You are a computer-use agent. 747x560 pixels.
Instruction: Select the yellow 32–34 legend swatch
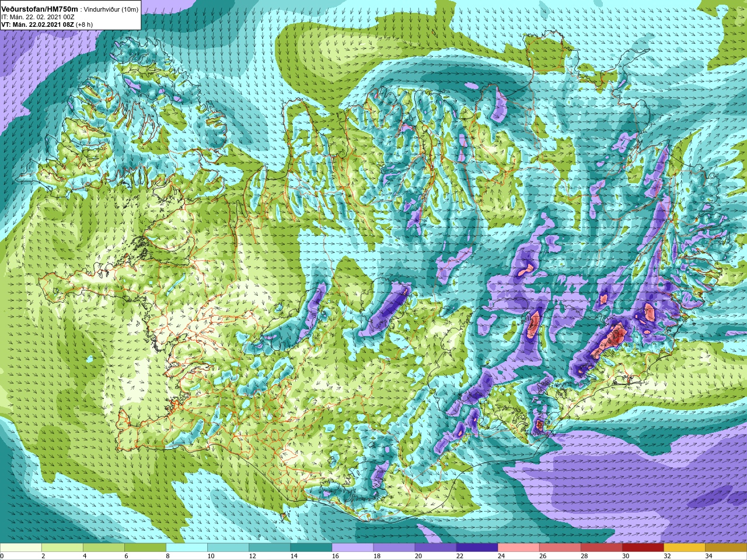coord(684,548)
